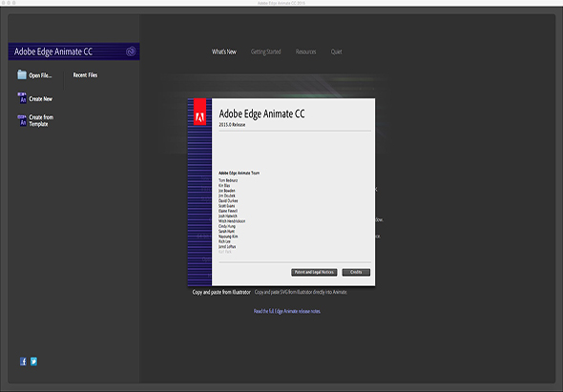Click the Credits button
This screenshot has width=563, height=392.
(x=356, y=272)
